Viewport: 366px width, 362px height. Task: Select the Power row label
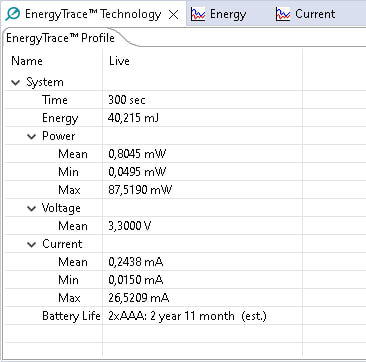59,136
